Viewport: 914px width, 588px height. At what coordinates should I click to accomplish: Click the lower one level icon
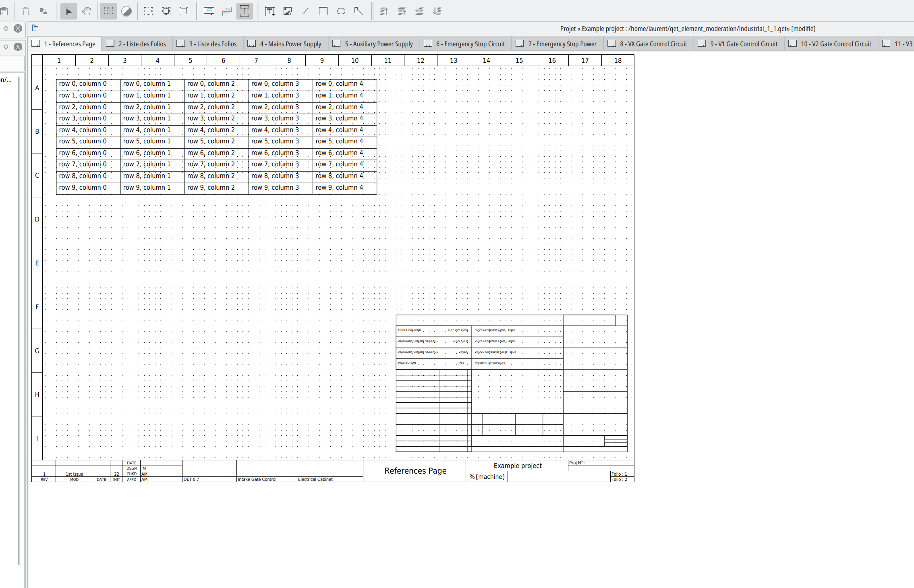pyautogui.click(x=419, y=11)
